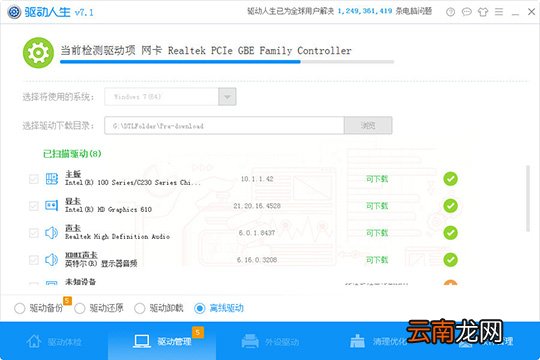Select the 驱动备份 radio button
The height and width of the screenshot is (360, 540).
click(20, 308)
